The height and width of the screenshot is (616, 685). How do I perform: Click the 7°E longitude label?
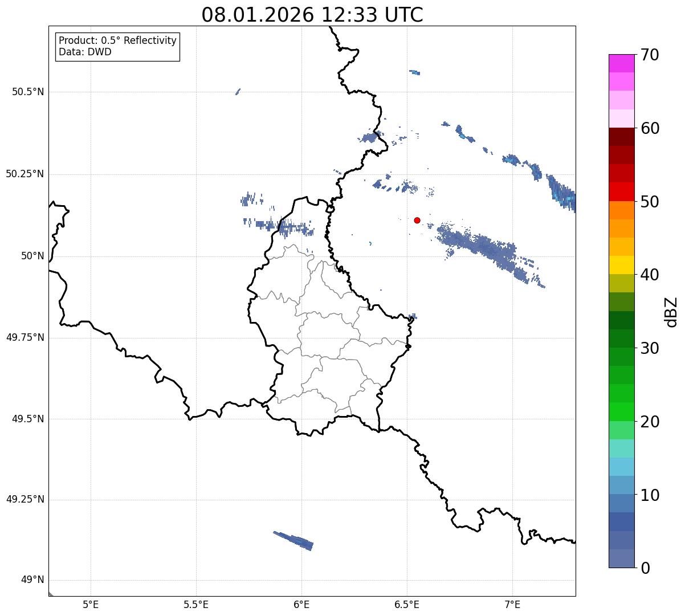coord(512,604)
